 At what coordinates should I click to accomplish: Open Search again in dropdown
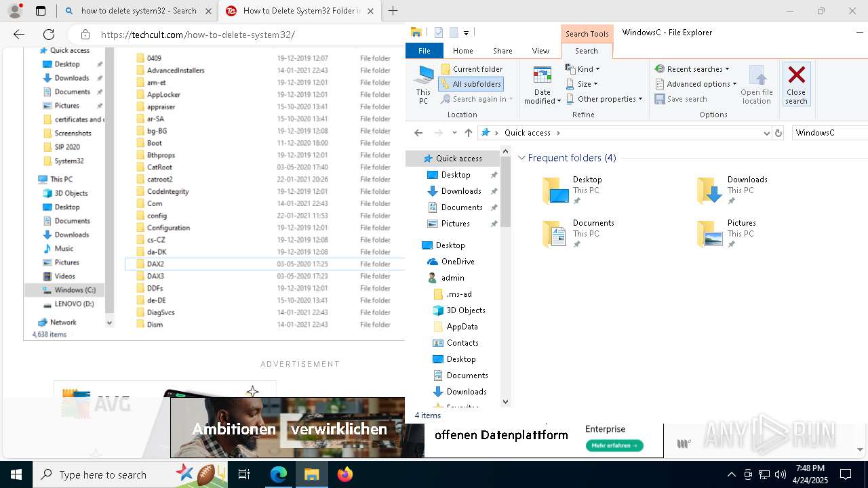coord(477,99)
